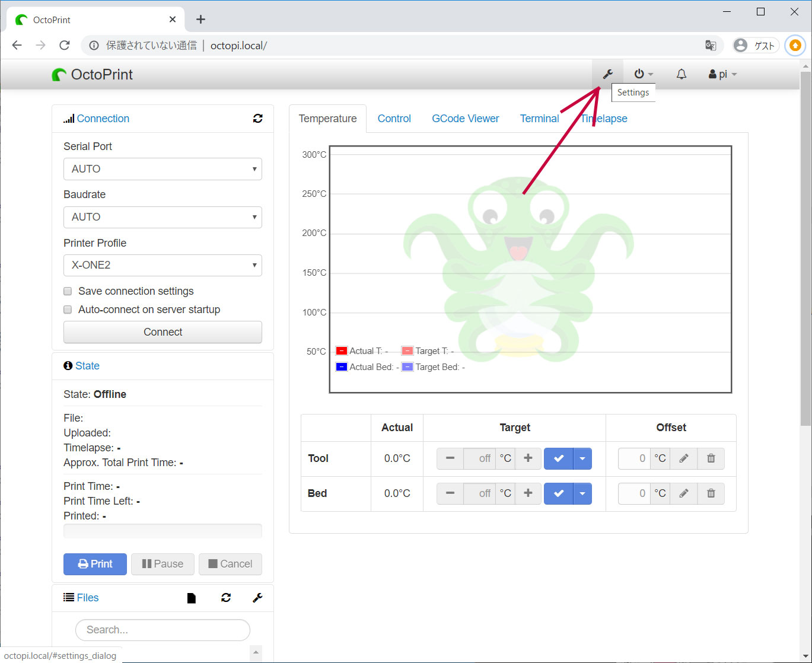This screenshot has height=663, width=812.
Task: Focus the Bed offset field
Action: (634, 493)
